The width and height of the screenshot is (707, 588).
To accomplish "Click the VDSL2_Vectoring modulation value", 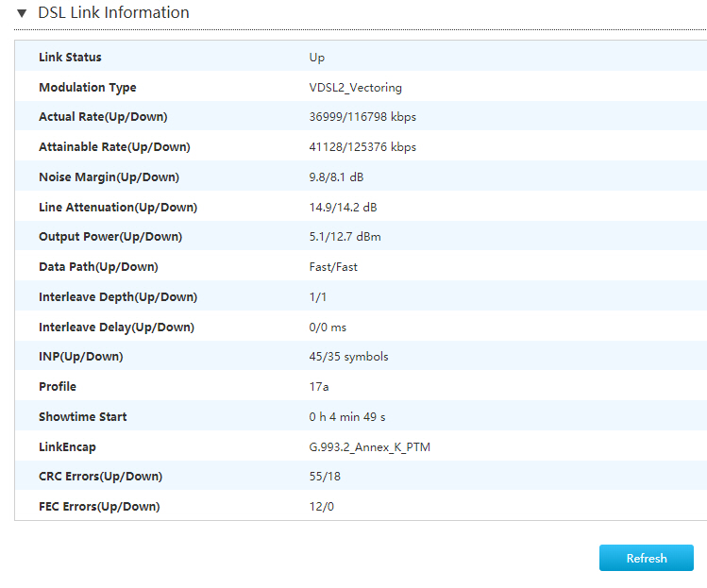I will pos(355,88).
